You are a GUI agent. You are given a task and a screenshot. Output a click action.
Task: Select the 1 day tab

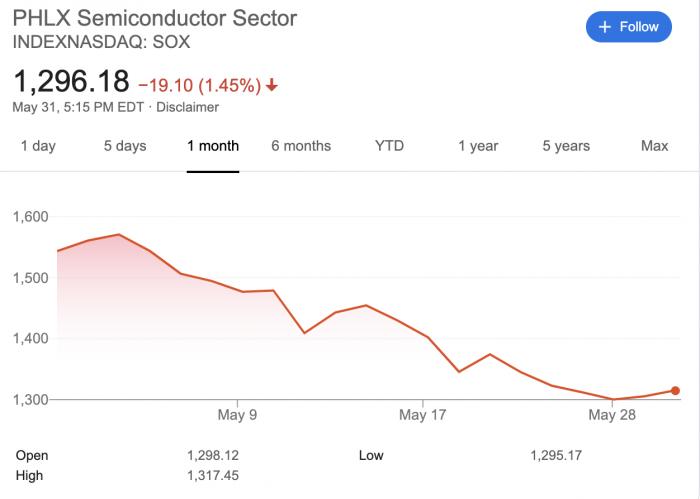click(38, 146)
